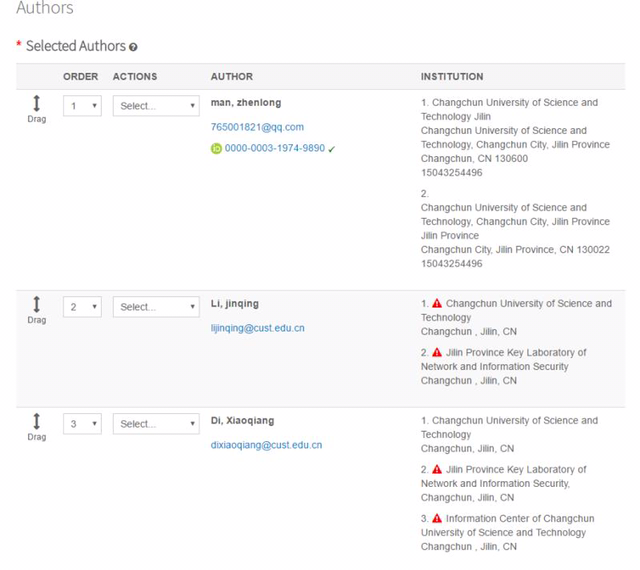This screenshot has width=640, height=570.
Task: Click warning icon next to Li's first institution
Action: click(437, 303)
